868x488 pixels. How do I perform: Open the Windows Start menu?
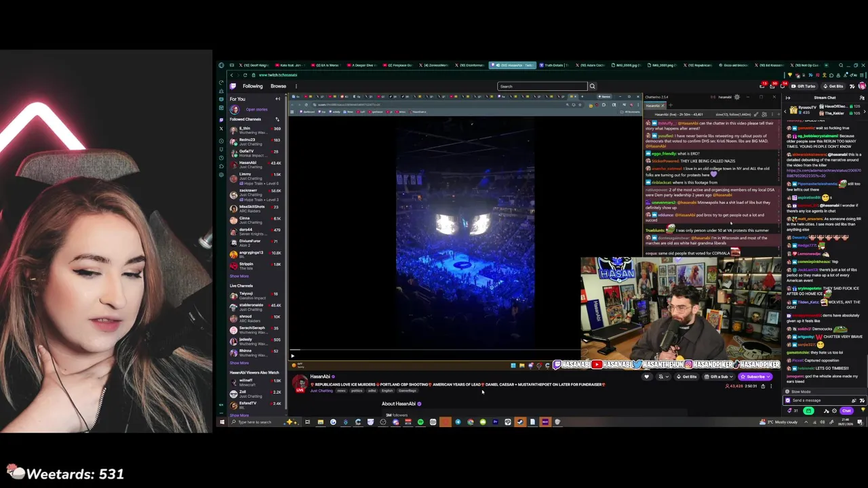(221, 422)
